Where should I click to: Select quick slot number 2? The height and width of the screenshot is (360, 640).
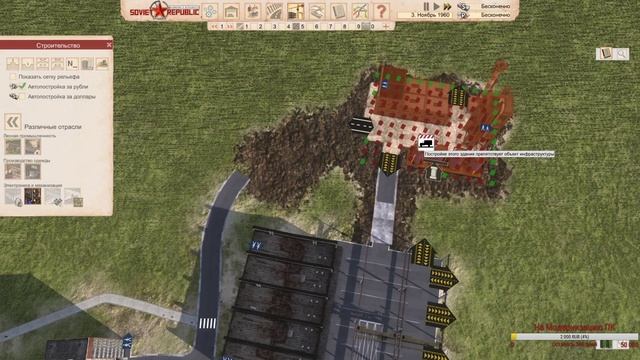pyautogui.click(x=260, y=27)
